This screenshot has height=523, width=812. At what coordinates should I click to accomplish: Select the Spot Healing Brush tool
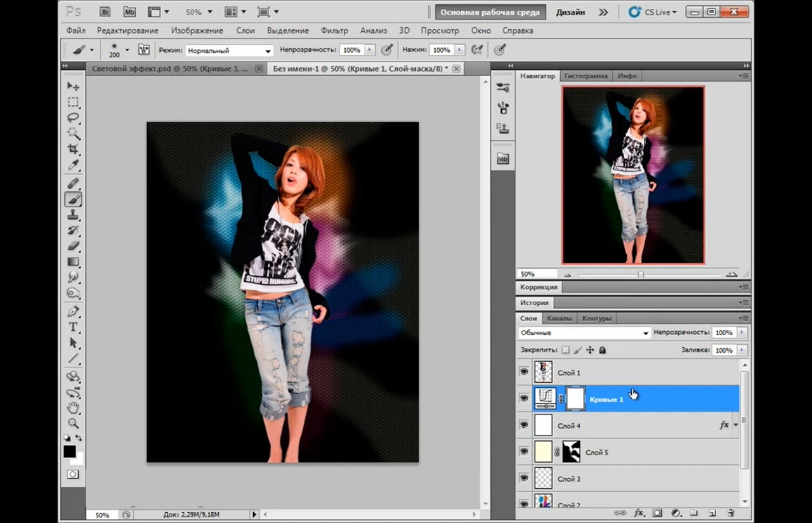click(x=74, y=184)
